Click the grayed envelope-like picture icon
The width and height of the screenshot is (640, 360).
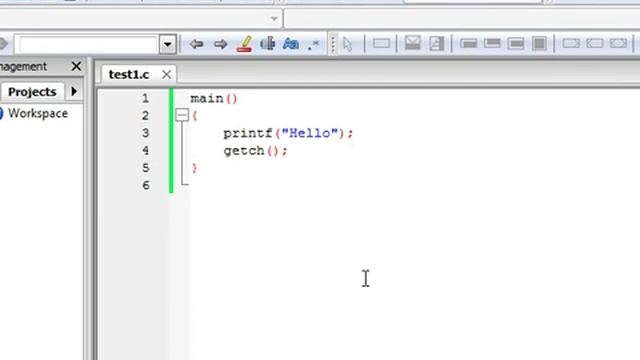coord(413,43)
